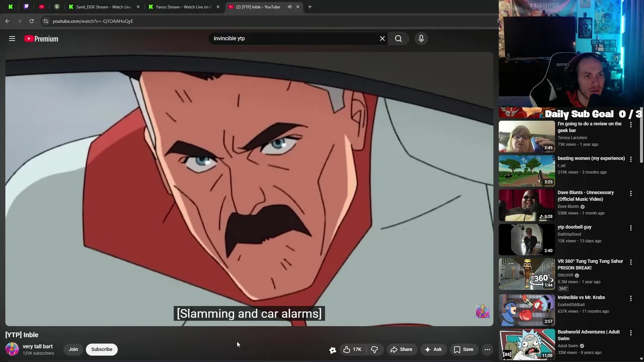Open DaKirbyDood channel name
The height and width of the screenshot is (362, 644).
coord(569,234)
